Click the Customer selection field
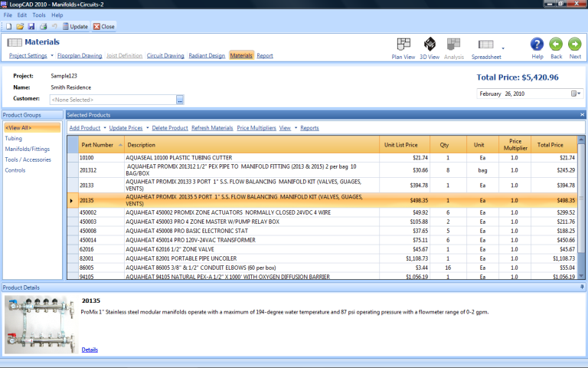 tap(113, 100)
